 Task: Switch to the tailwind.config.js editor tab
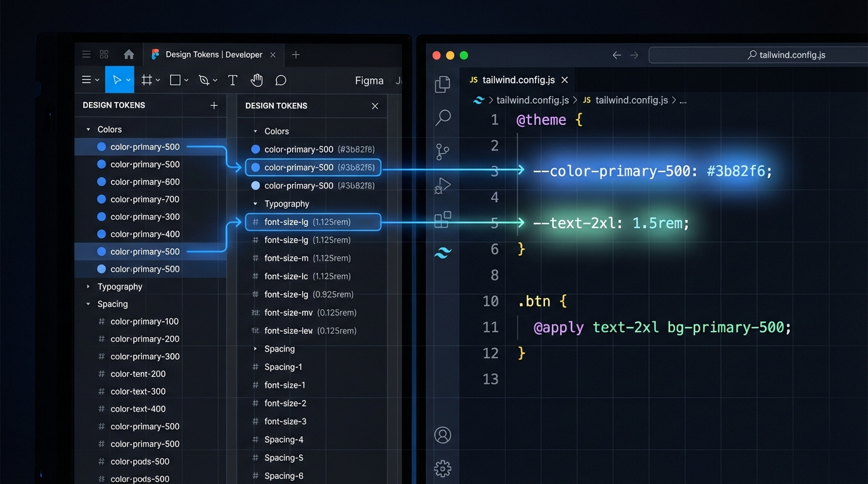coord(519,80)
